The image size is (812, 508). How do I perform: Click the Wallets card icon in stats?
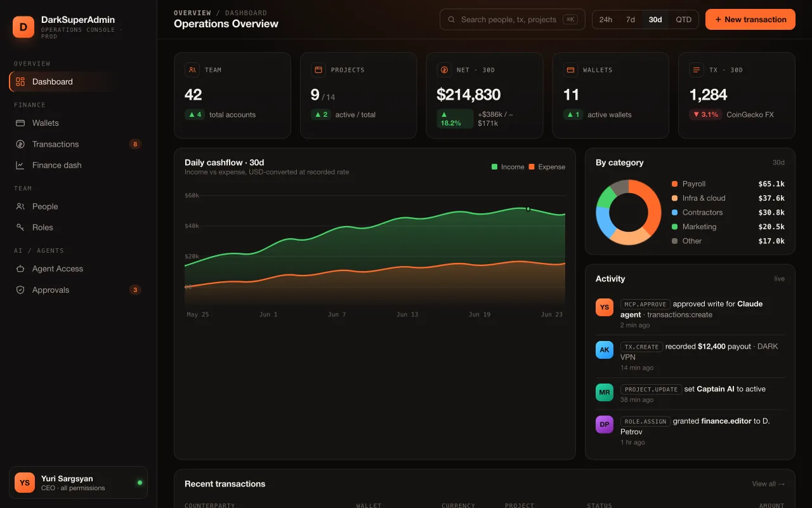570,70
